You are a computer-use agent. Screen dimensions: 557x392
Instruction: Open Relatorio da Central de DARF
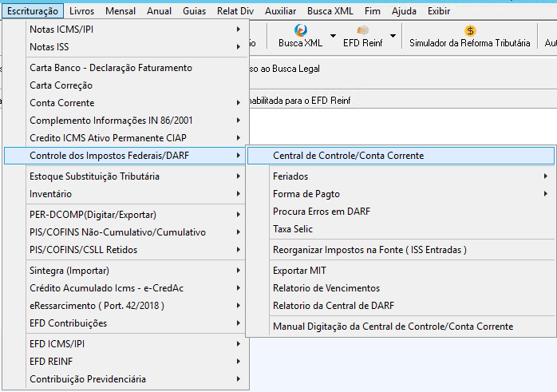(401, 305)
